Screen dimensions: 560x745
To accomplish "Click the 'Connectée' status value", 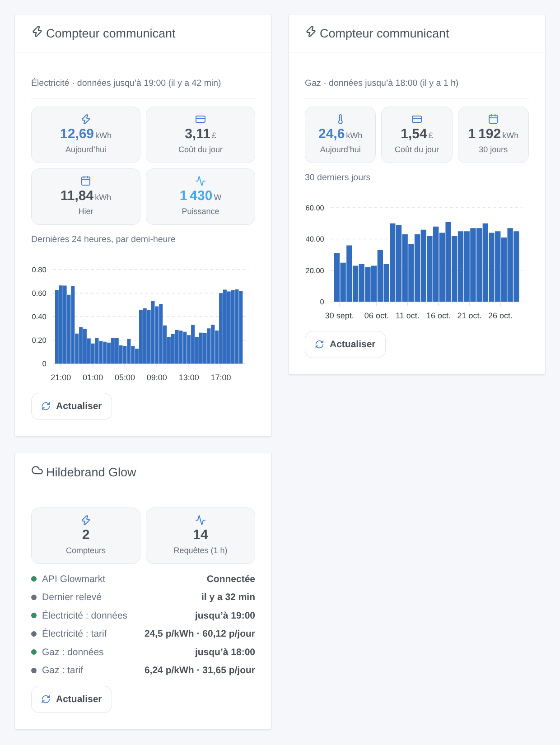I will click(231, 579).
